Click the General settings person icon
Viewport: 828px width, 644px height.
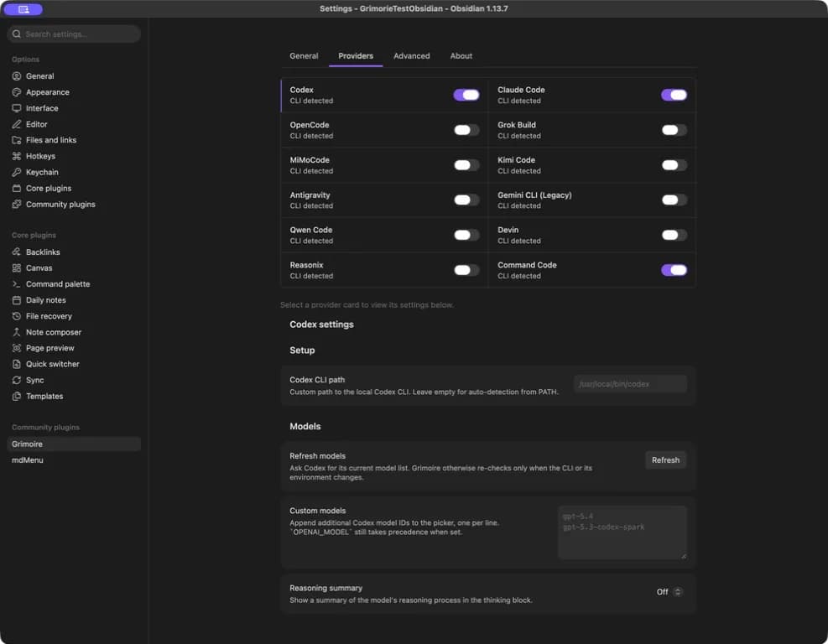(17, 76)
